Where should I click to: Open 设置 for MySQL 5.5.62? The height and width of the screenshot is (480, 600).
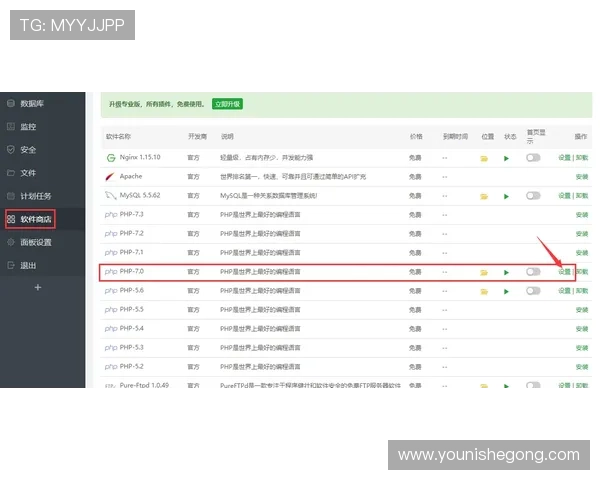pyautogui.click(x=564, y=196)
